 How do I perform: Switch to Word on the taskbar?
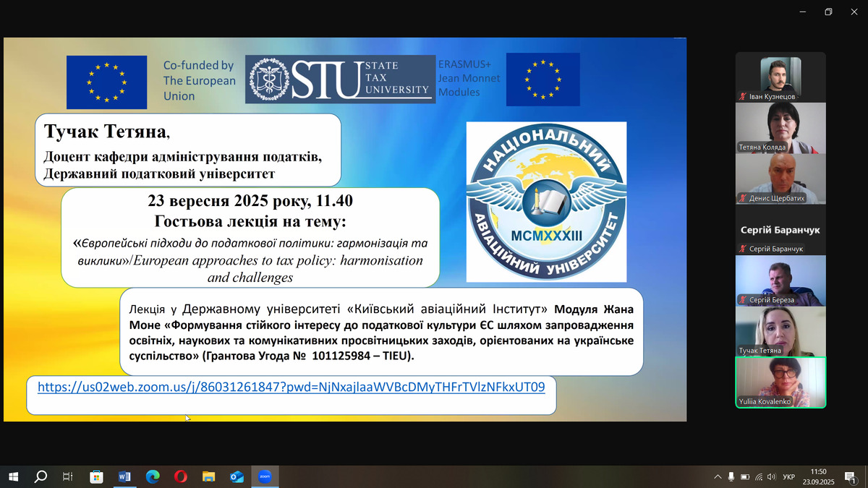124,476
